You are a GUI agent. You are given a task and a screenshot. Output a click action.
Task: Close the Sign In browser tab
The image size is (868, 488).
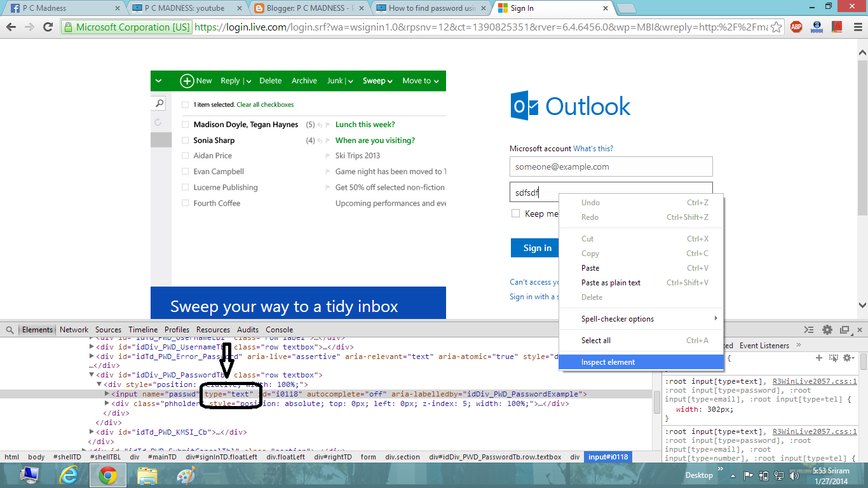pos(606,8)
